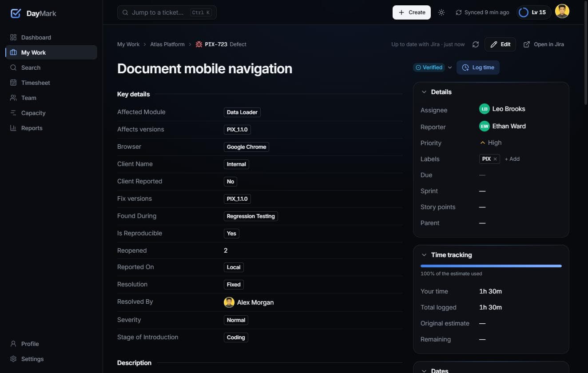Collapse the Dates panel

(424, 371)
